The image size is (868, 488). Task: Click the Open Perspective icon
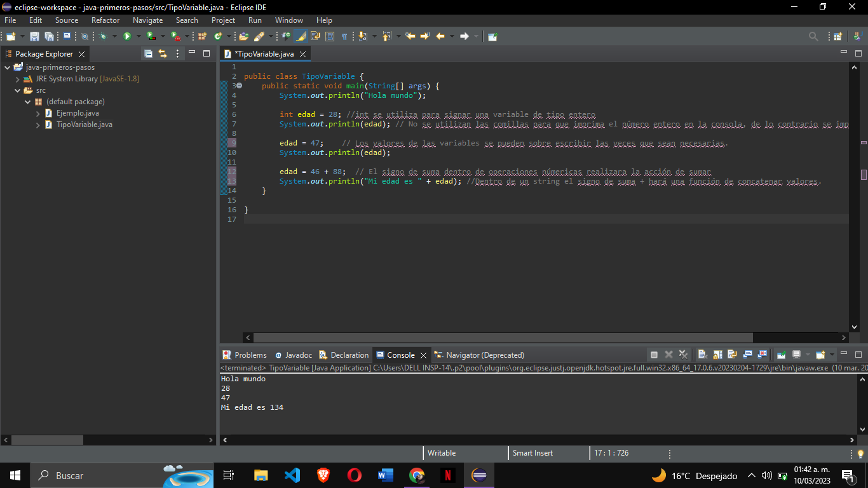(x=837, y=36)
